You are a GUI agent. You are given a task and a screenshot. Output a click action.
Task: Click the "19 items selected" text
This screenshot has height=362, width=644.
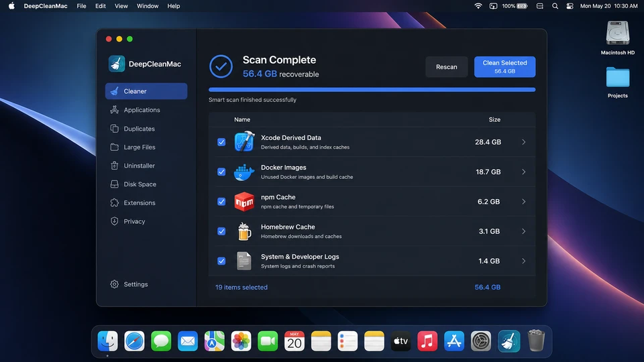(241, 288)
